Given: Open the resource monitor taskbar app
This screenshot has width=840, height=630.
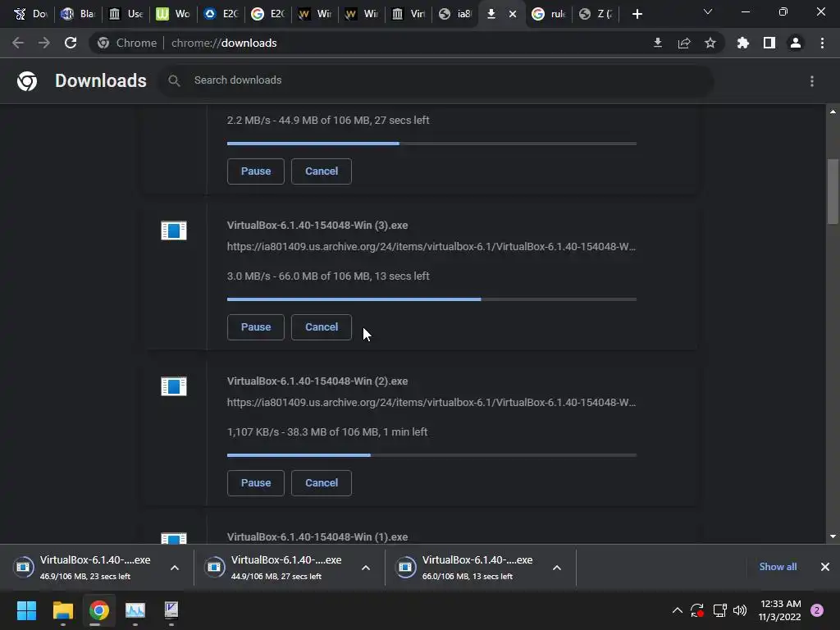Looking at the screenshot, I should (135, 610).
